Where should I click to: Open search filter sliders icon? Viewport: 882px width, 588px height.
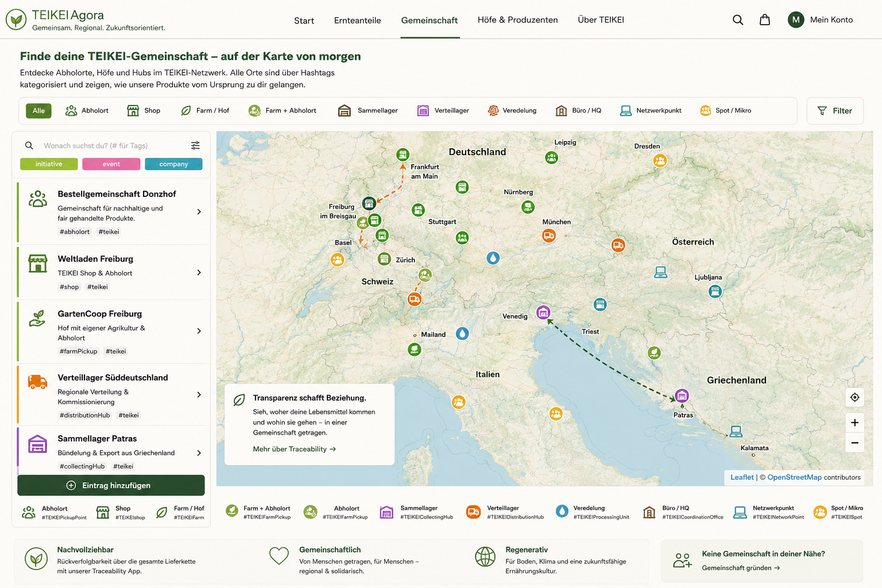(195, 145)
